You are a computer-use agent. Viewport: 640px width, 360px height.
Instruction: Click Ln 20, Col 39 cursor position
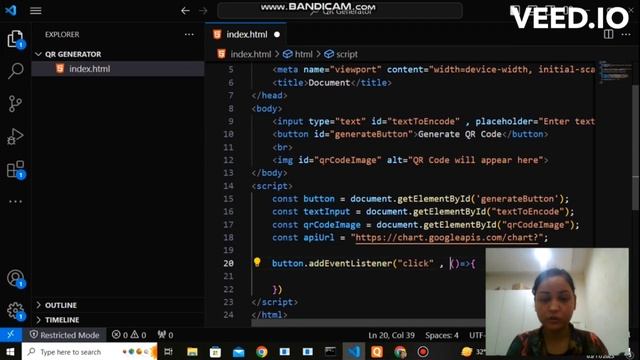(x=391, y=335)
